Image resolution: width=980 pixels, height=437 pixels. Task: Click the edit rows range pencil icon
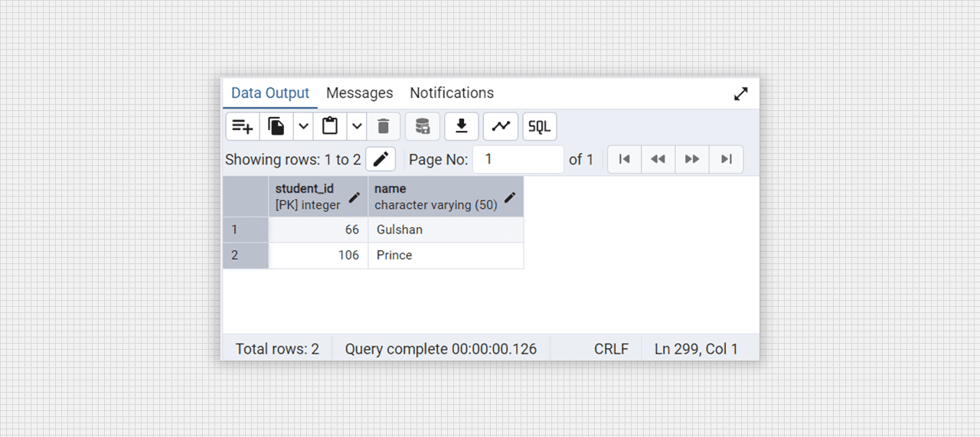(381, 159)
